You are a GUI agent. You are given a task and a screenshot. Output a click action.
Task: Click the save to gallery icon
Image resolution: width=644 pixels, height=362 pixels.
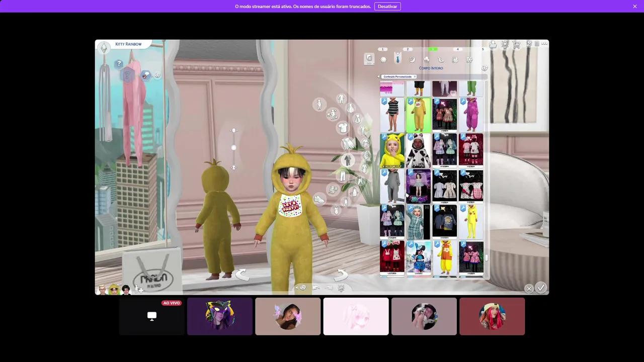pos(493,45)
